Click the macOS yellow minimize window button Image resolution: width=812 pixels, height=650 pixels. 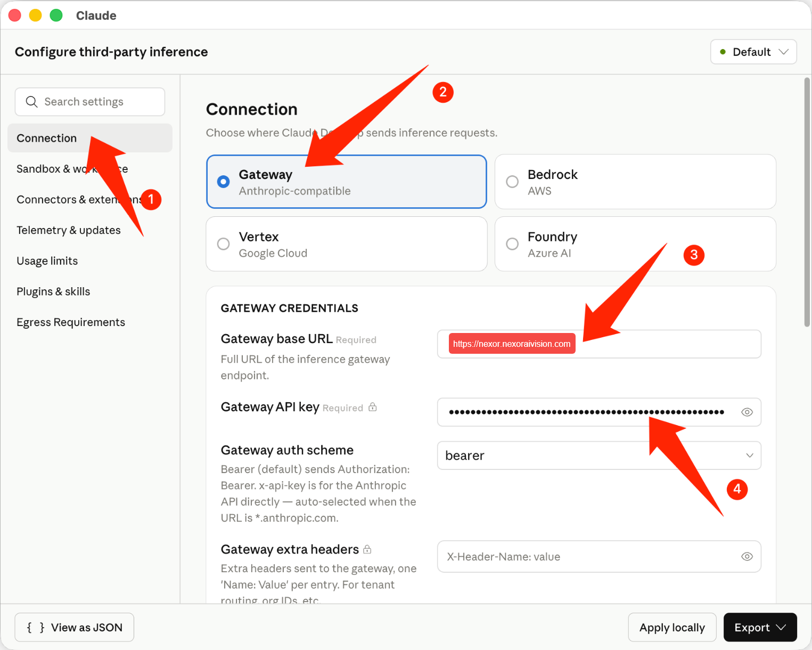coord(36,15)
